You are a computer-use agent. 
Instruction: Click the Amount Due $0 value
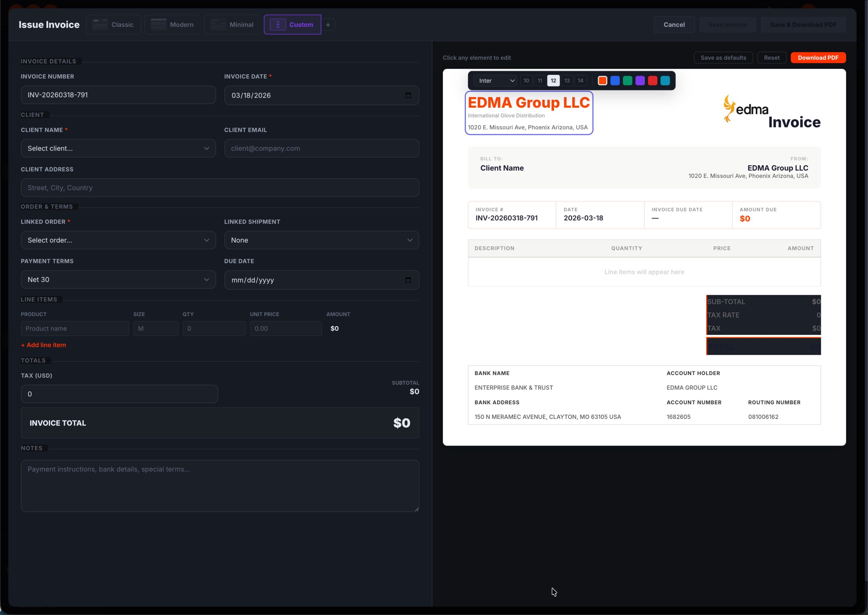point(745,219)
